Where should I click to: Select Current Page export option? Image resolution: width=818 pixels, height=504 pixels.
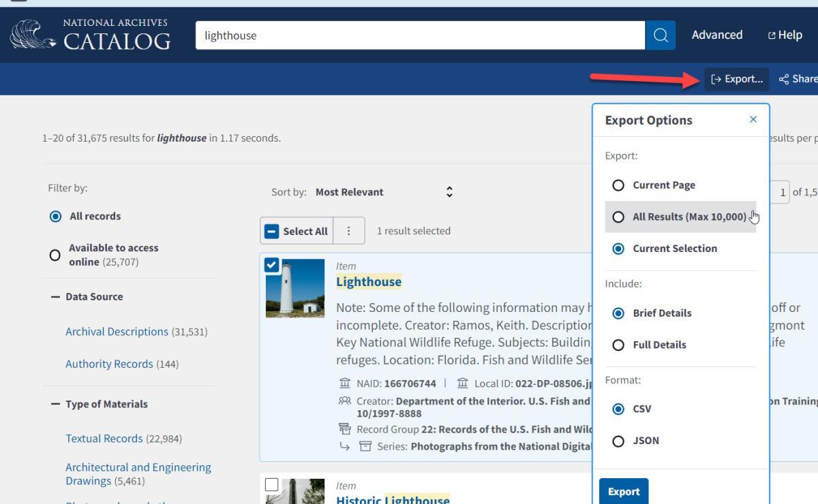click(618, 185)
